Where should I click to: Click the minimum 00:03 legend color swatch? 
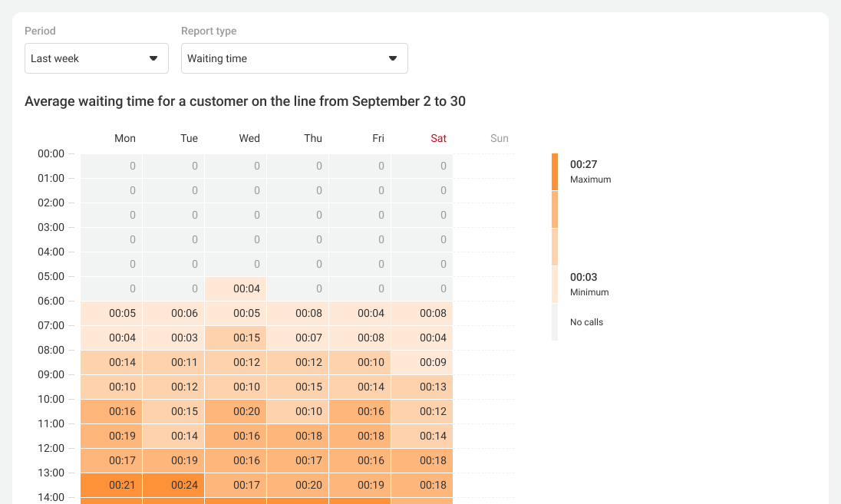(x=555, y=285)
